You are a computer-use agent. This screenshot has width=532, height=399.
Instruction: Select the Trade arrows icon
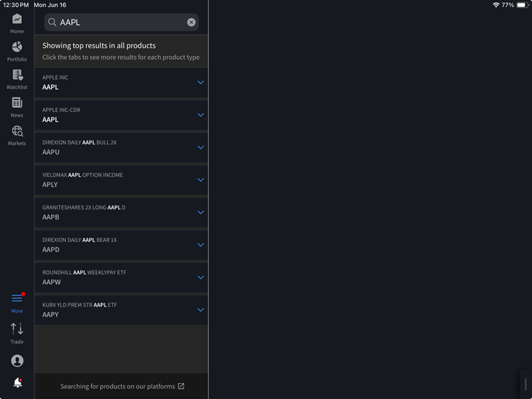17,331
